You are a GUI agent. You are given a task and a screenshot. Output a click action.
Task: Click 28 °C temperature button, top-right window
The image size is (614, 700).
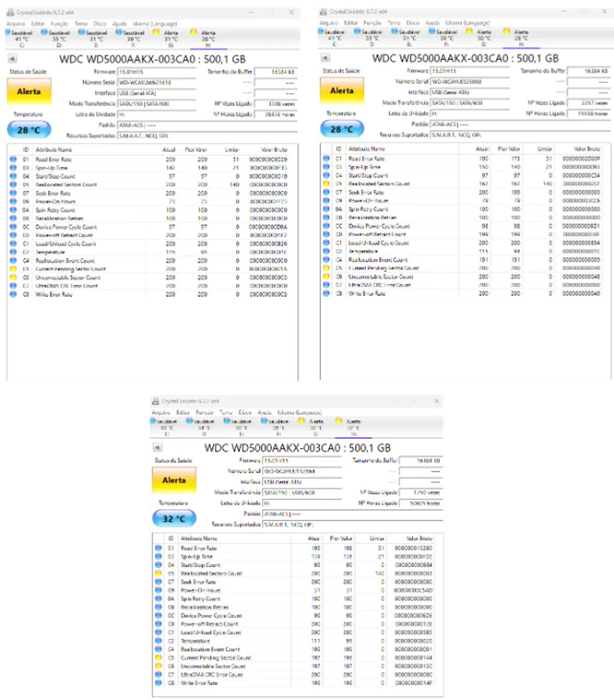pos(342,129)
